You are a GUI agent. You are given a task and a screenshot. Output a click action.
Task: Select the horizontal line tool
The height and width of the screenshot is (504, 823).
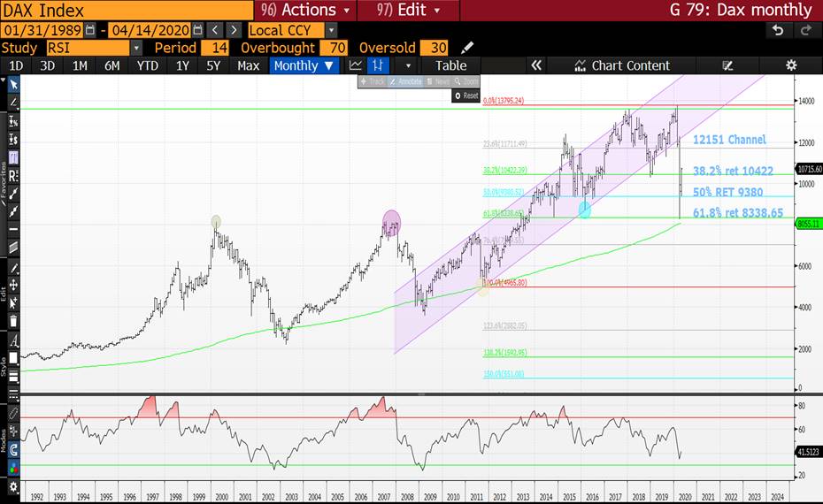click(13, 229)
